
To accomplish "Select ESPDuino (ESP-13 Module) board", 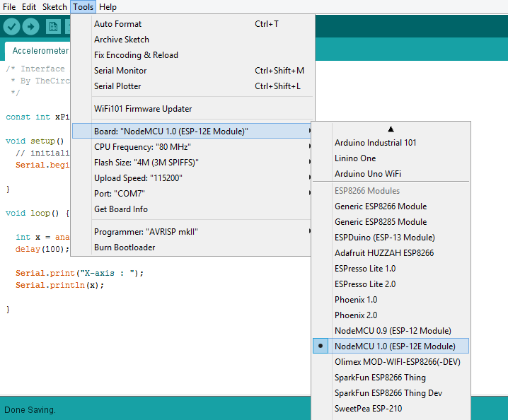I will click(x=391, y=238).
